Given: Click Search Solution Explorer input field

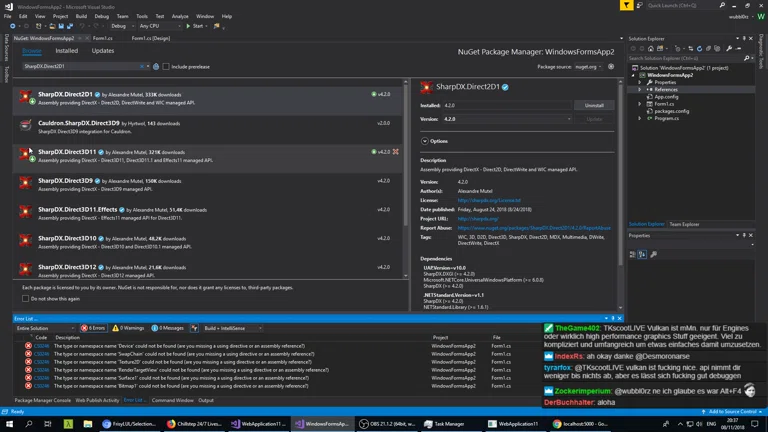Looking at the screenshot, I should click(x=686, y=58).
